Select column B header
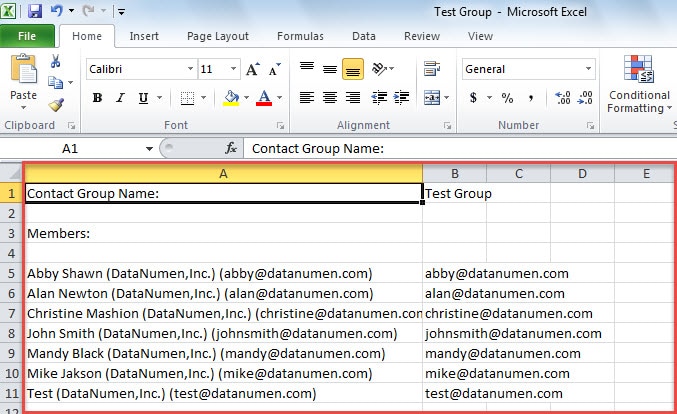Screen dimensions: 677x414 tap(455, 174)
